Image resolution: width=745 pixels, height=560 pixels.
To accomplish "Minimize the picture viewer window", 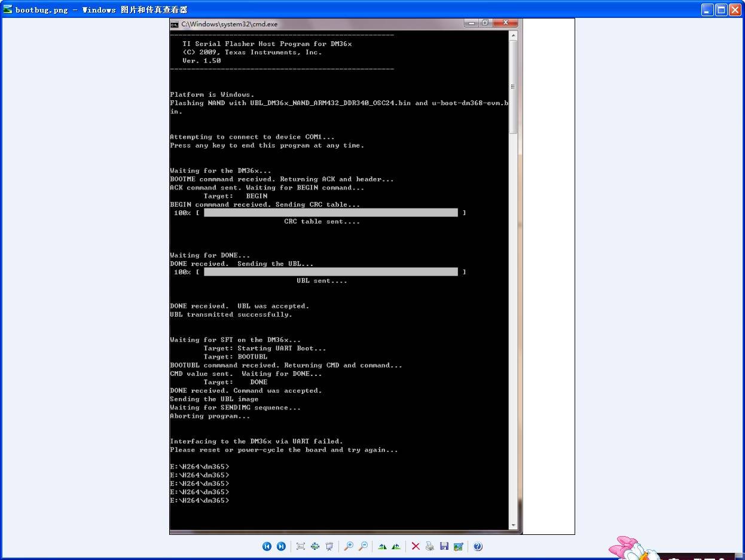I will click(707, 10).
